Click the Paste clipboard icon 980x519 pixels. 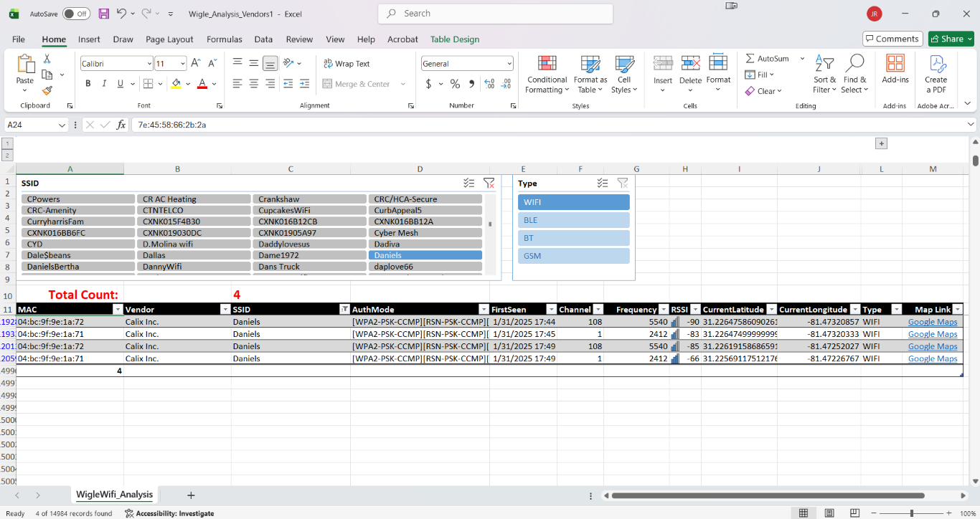pyautogui.click(x=25, y=65)
